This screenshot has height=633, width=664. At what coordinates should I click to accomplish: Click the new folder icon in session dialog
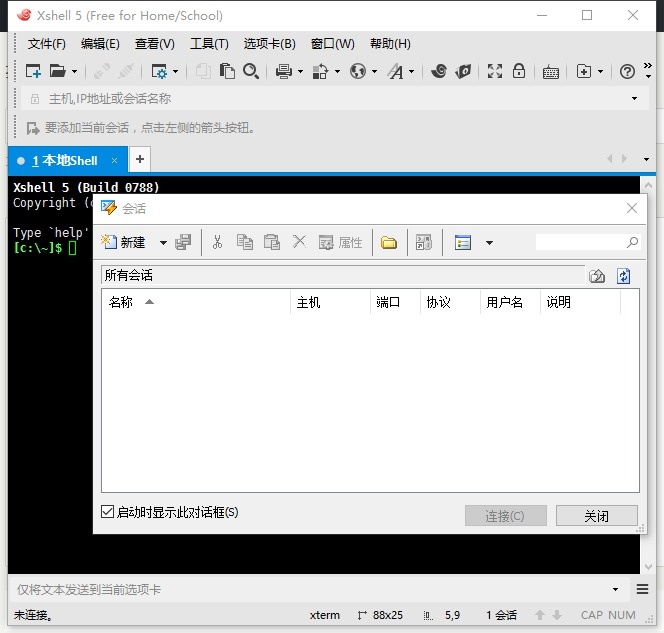pyautogui.click(x=389, y=243)
